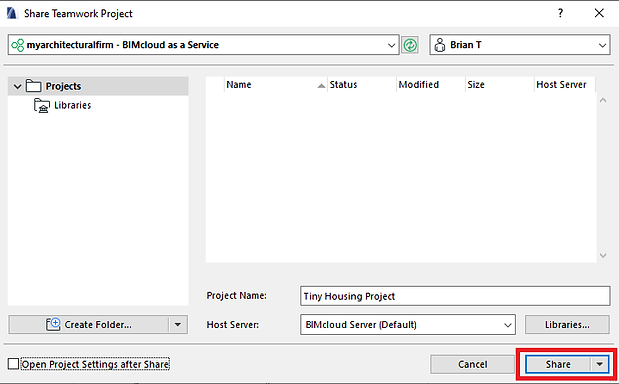Click the Create Folder plus icon
619x384 pixels.
pyautogui.click(x=53, y=324)
